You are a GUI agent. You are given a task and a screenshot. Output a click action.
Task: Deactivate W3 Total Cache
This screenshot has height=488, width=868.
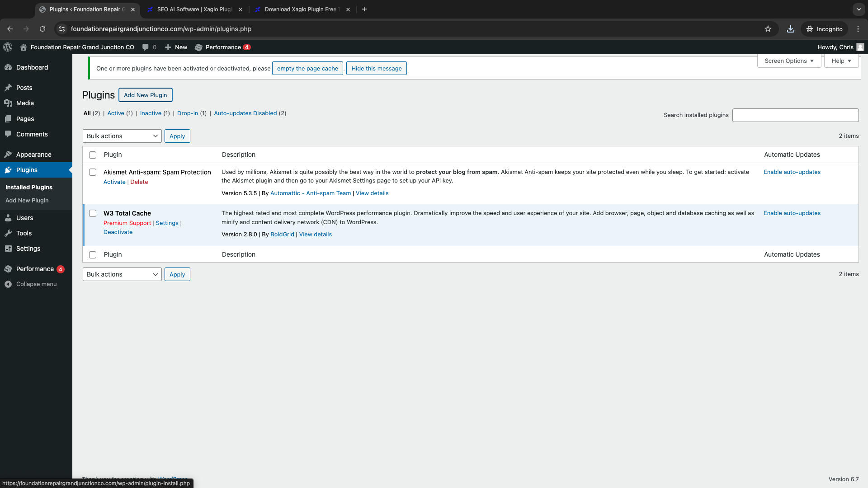coord(118,232)
